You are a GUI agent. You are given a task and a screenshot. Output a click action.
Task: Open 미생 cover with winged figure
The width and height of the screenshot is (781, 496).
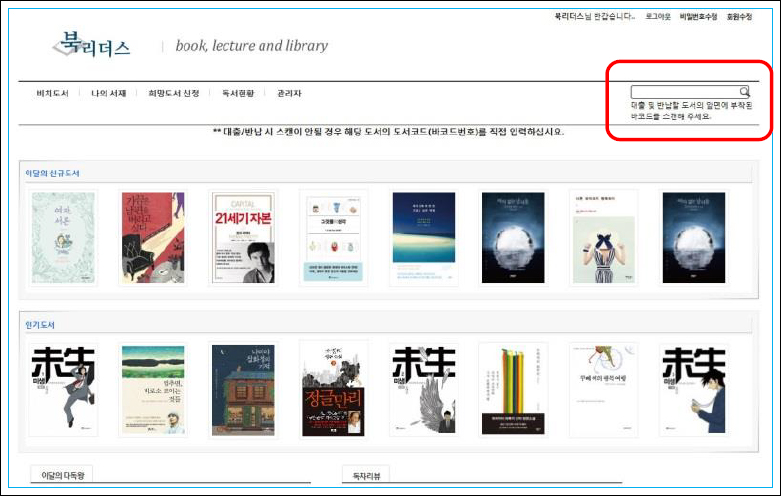[x=424, y=390]
